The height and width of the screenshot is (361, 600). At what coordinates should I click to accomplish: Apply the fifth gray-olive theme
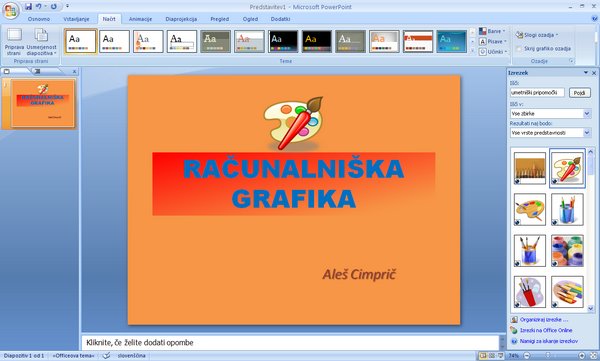(215, 41)
